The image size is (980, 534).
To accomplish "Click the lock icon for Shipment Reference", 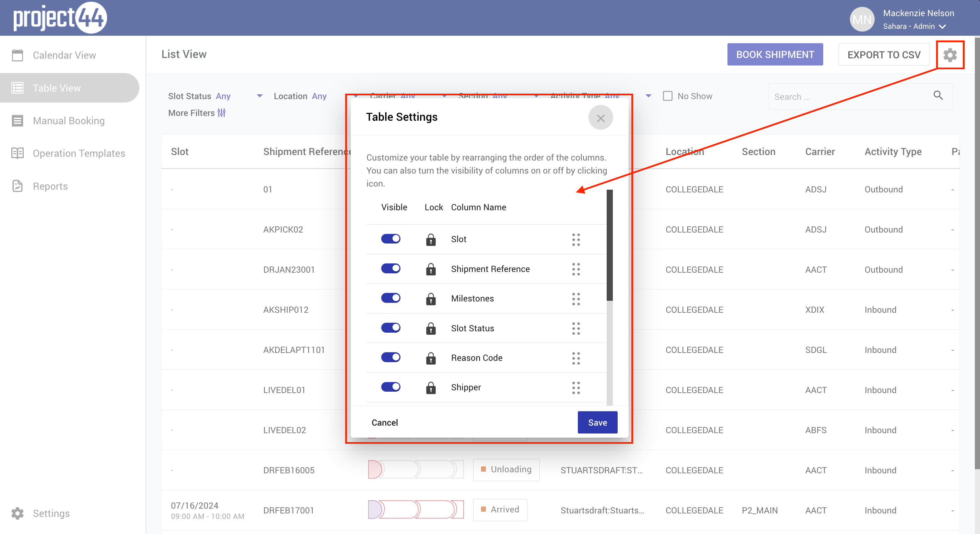I will 431,269.
